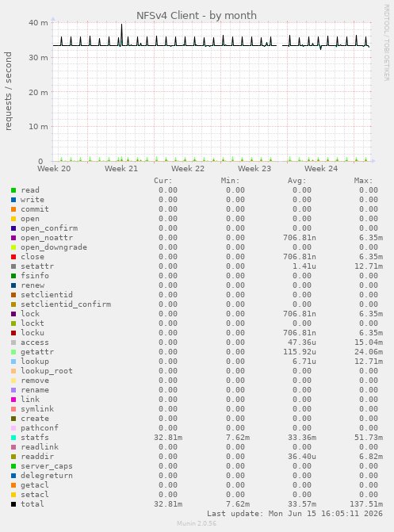
Task: Click the total Max value 137.51m
Action: pyautogui.click(x=366, y=504)
